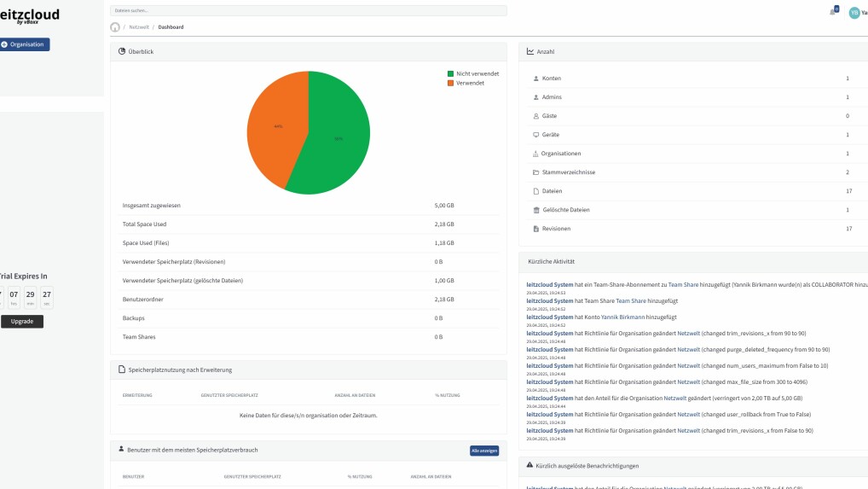Click the Geräte monitor icon
868x489 pixels.
point(535,135)
